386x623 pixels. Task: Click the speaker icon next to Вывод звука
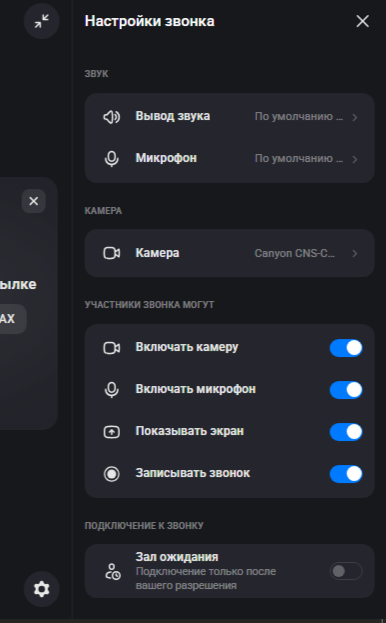pos(112,117)
